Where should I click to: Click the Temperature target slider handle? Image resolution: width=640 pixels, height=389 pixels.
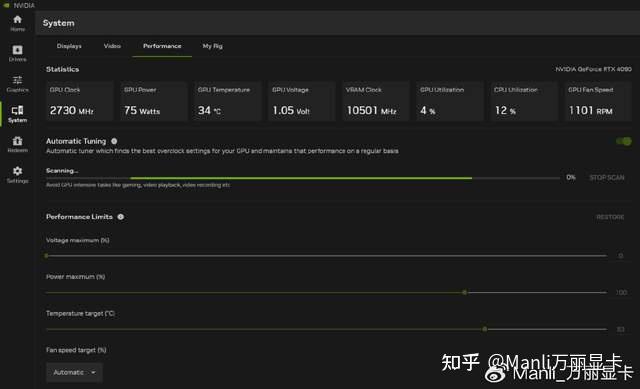click(x=484, y=329)
